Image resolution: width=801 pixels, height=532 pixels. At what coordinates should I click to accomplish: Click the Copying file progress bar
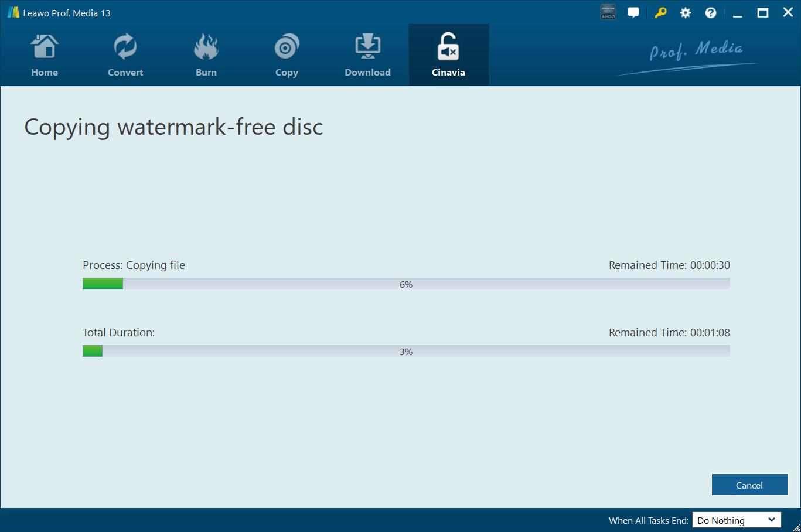406,284
